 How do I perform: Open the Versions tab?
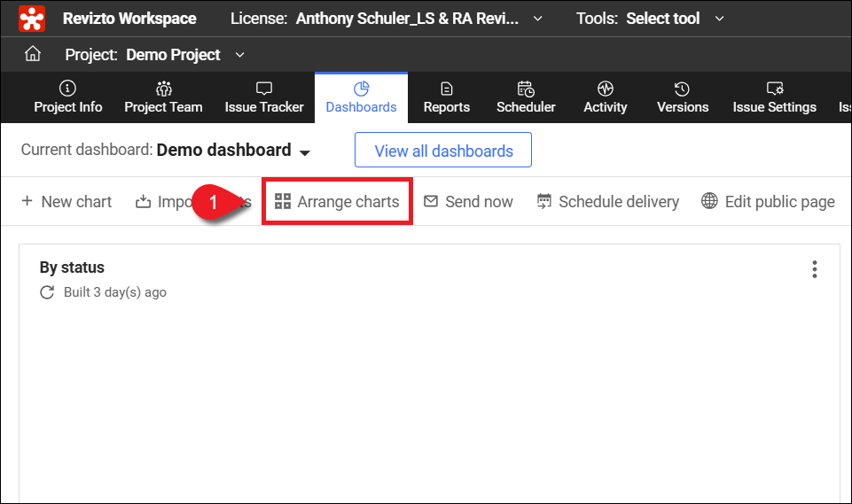[x=683, y=97]
